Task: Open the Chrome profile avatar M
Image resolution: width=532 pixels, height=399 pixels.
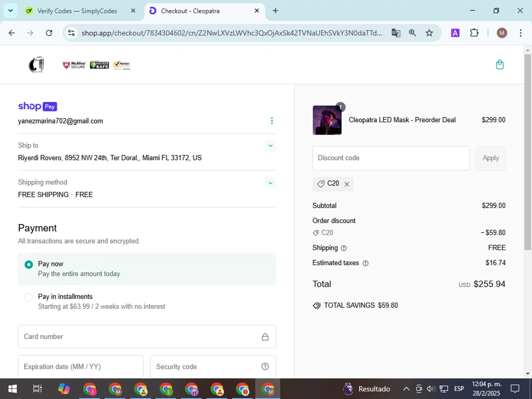Action: (501, 33)
